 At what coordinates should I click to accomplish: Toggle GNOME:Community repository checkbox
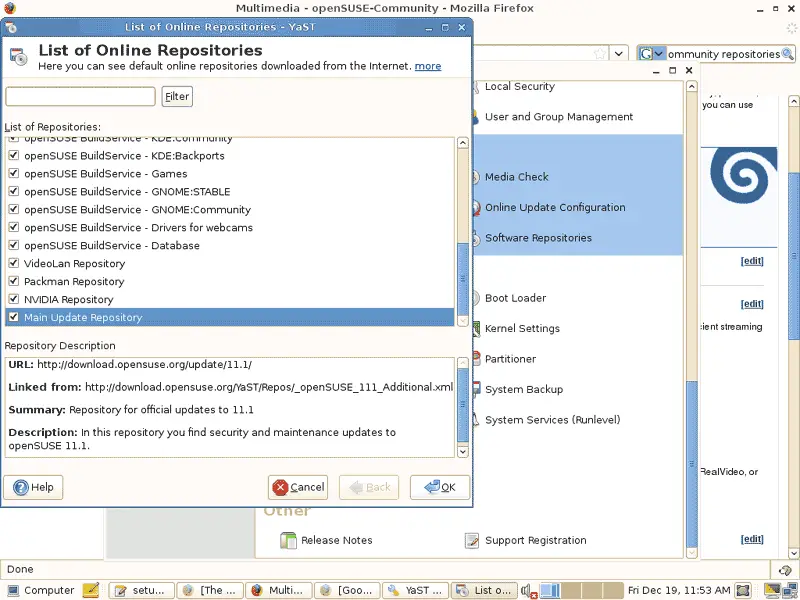click(x=14, y=209)
